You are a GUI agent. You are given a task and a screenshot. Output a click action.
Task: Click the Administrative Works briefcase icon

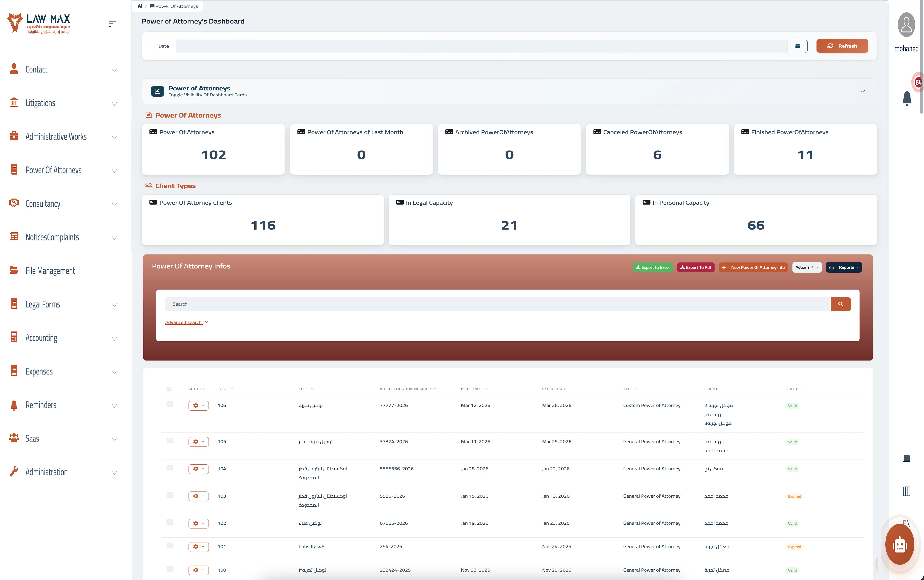click(14, 136)
